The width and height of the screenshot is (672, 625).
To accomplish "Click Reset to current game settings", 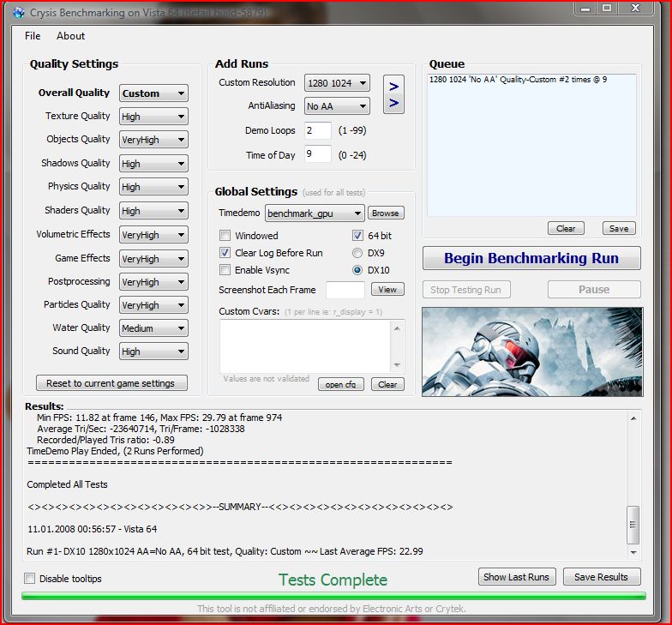I will (x=111, y=382).
